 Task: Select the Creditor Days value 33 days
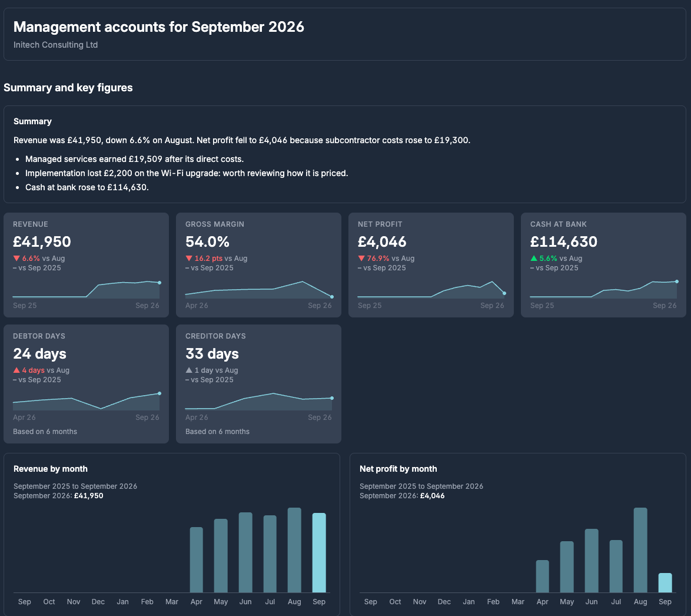(212, 353)
